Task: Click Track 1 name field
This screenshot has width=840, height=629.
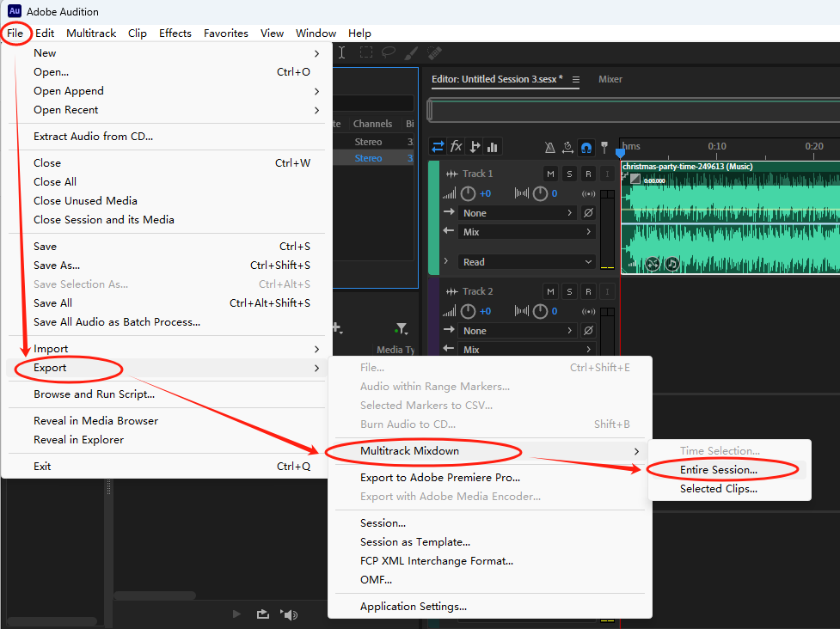Action: click(x=477, y=174)
